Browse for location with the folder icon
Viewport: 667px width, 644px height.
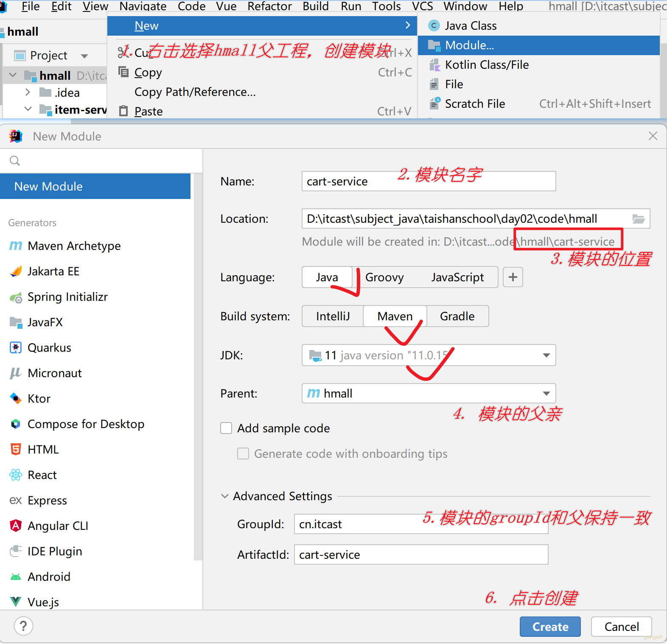tap(639, 219)
